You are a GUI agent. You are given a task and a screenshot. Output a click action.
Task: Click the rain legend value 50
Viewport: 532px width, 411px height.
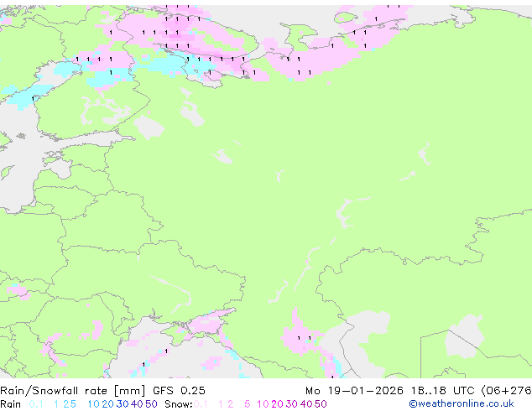tap(151, 404)
